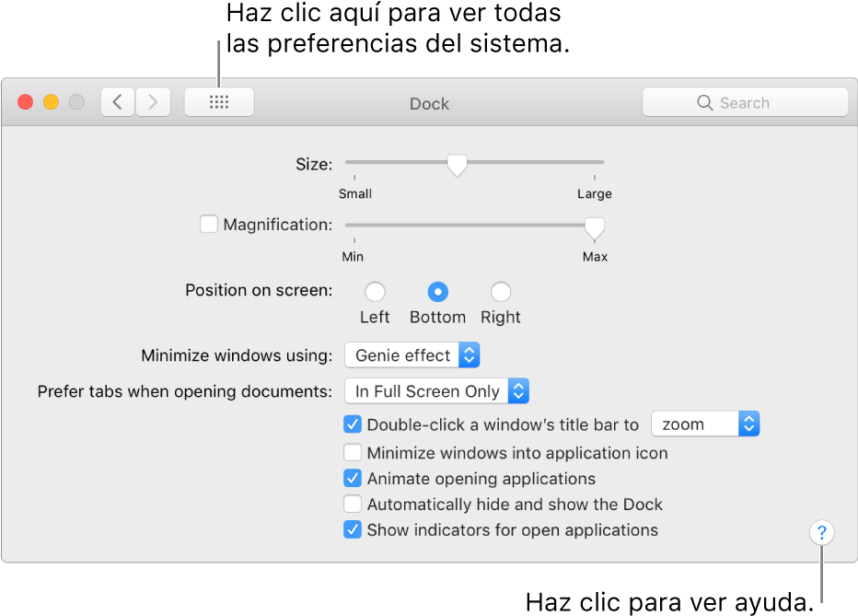The width and height of the screenshot is (858, 616).
Task: Enable 'Automatically hide and show the Dock'
Action: (x=353, y=504)
